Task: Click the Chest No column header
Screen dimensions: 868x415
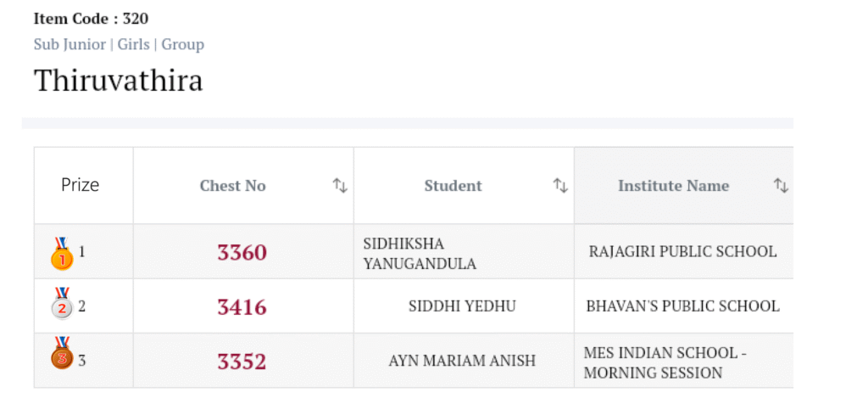Action: point(232,185)
